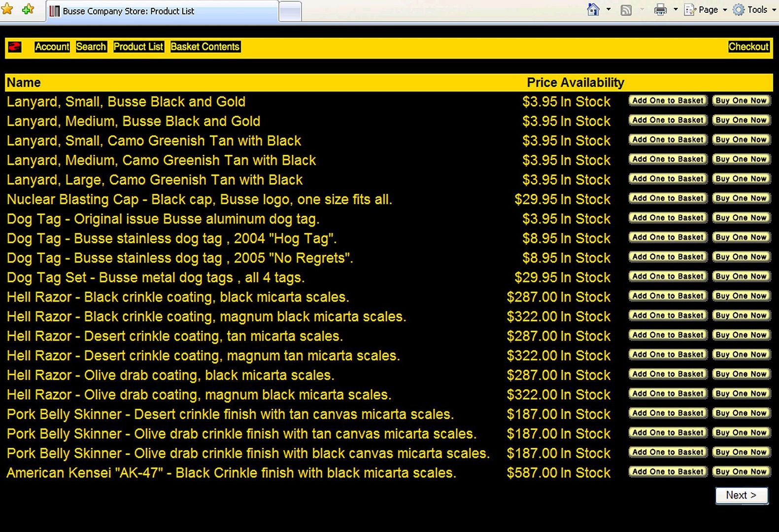Expand the Print dropdown arrow
The width and height of the screenshot is (779, 532).
coord(676,10)
